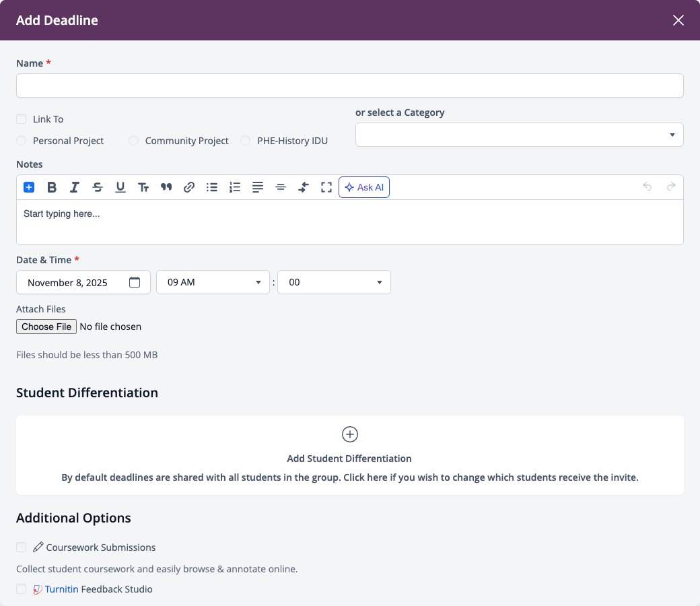Insert a blockquote in Notes
700x606 pixels.
tap(166, 187)
